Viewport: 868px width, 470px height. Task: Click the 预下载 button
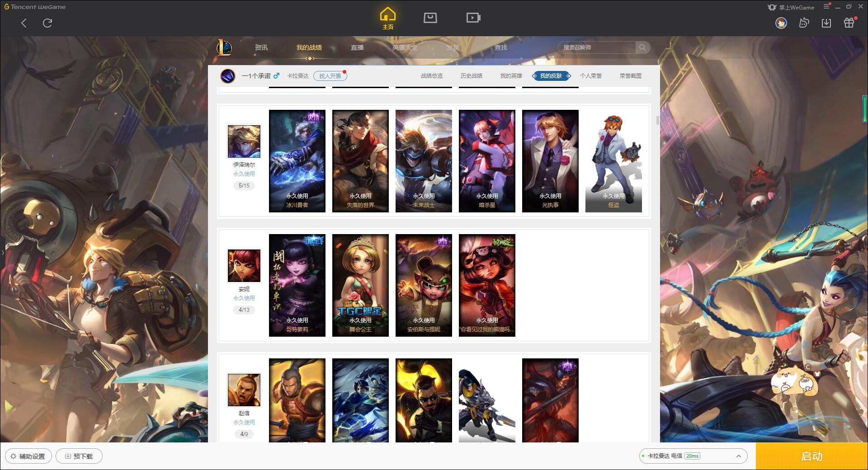pyautogui.click(x=79, y=456)
